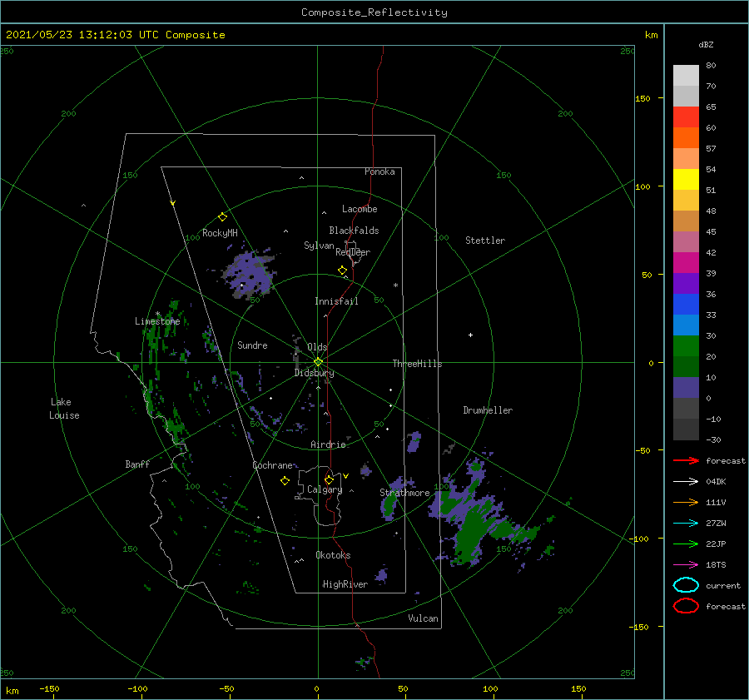Click the 80 dBZ light gray swatch
The image size is (749, 700).
(x=686, y=75)
